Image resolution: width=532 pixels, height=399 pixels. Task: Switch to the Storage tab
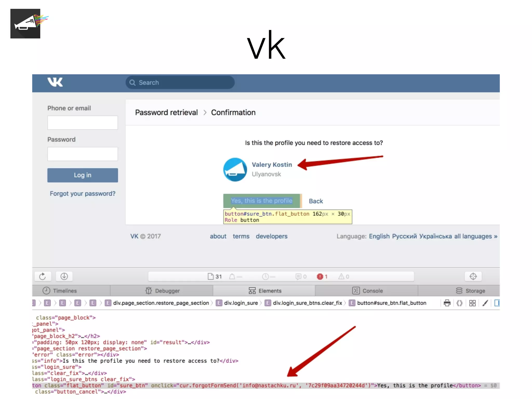[x=459, y=291]
